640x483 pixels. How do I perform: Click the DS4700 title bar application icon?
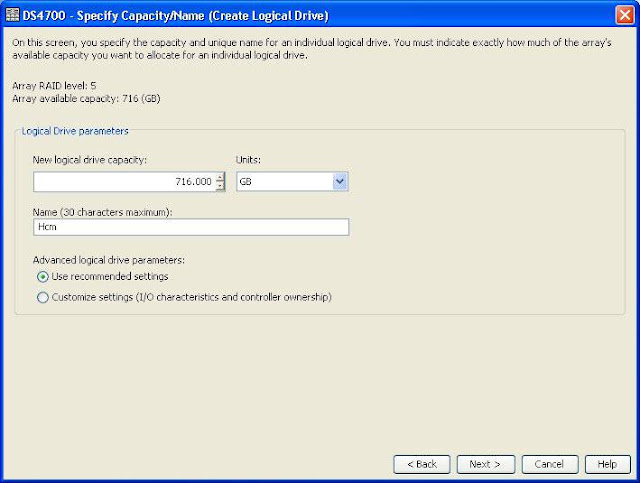[12, 15]
